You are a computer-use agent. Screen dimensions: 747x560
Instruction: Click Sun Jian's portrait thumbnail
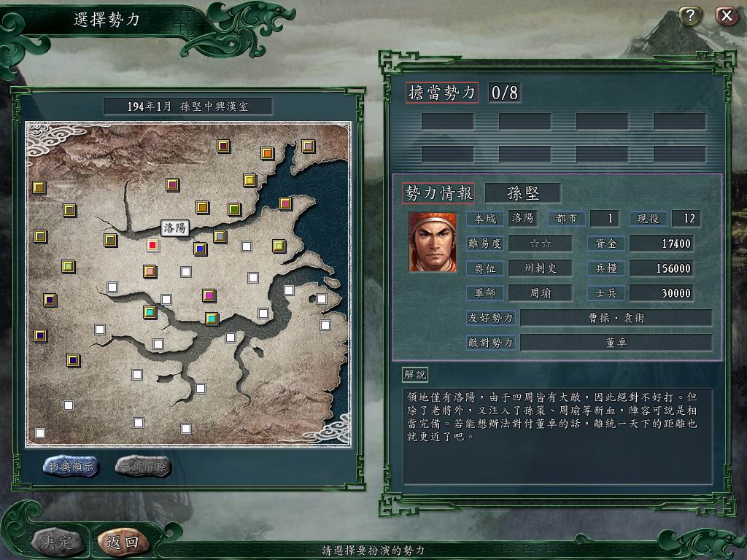[433, 242]
